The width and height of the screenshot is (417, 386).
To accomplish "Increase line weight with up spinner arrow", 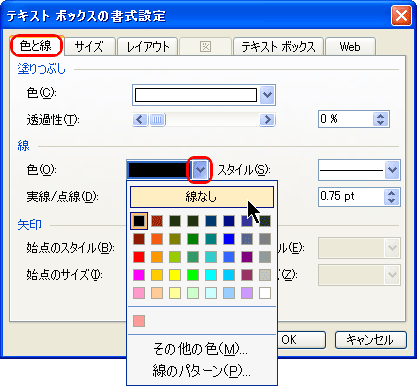I will tap(391, 193).
